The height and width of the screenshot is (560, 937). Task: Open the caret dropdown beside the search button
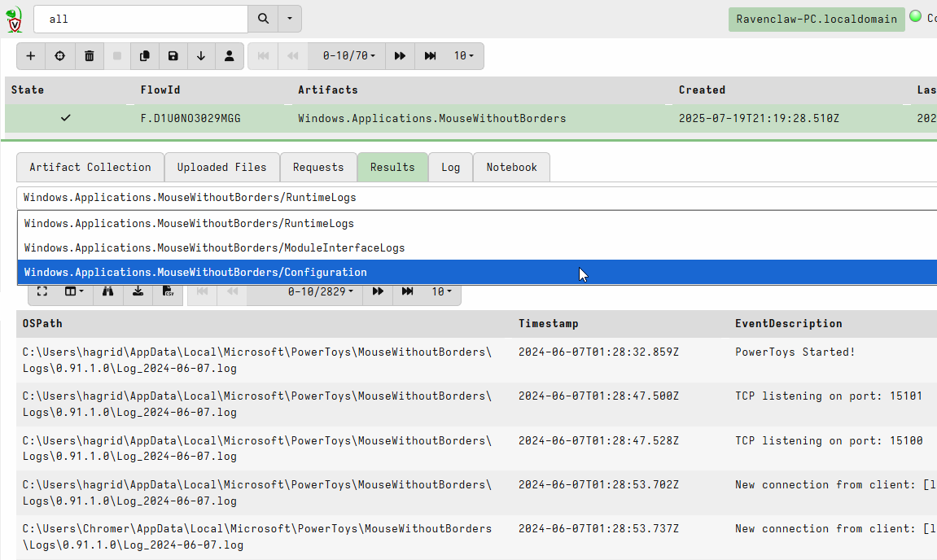(x=290, y=19)
